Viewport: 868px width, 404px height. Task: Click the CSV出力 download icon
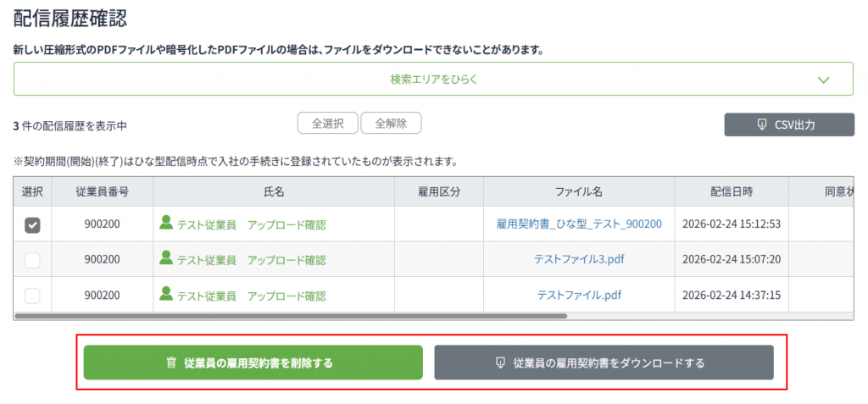click(x=761, y=125)
